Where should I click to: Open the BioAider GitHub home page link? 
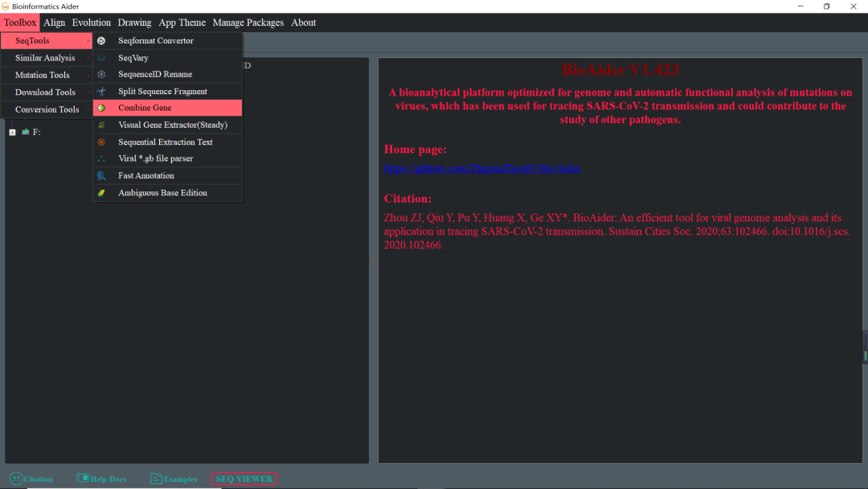click(482, 168)
